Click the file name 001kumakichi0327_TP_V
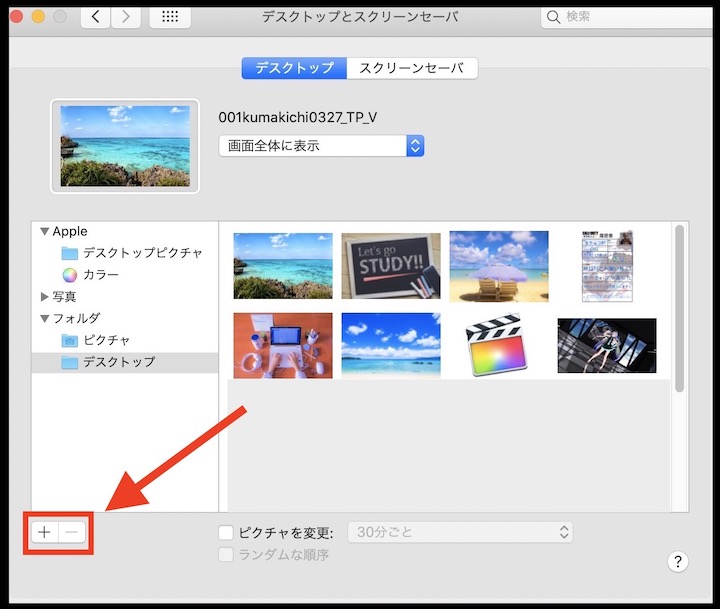This screenshot has height=609, width=720. pos(298,118)
